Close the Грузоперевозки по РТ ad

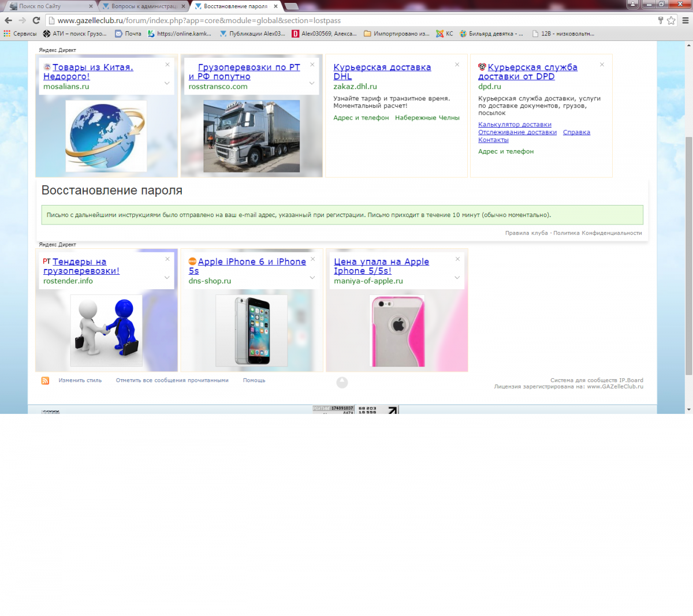tap(312, 65)
